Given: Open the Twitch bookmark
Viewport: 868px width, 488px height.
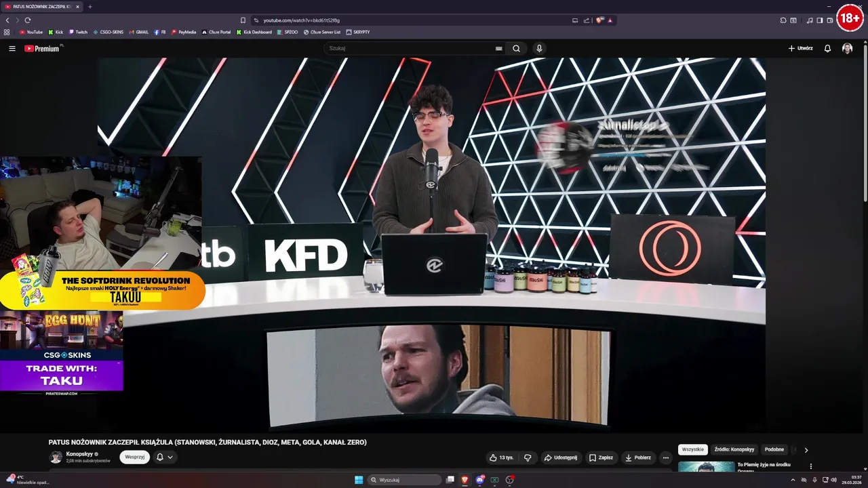Looking at the screenshot, I should click(78, 32).
